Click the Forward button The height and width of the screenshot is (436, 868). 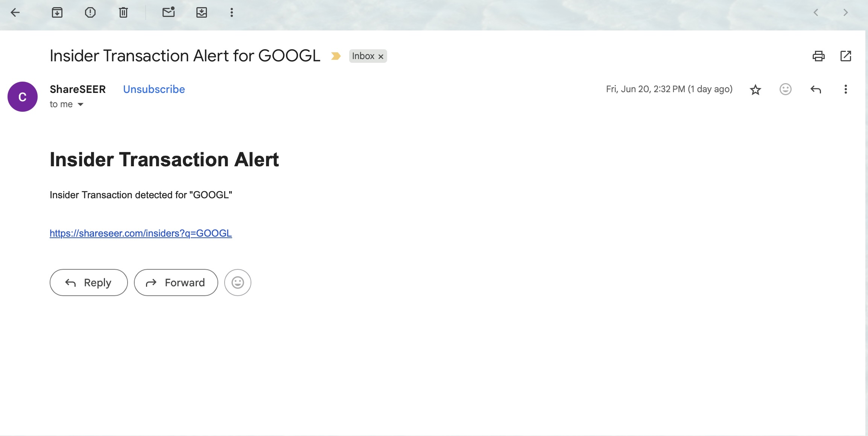175,283
